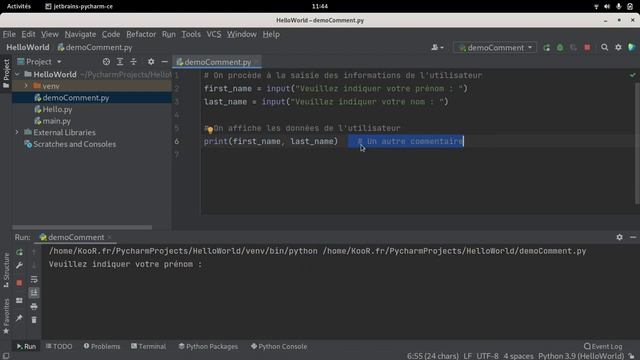Click Expand All icon in Project panel
640x360 pixels.
click(x=120, y=62)
